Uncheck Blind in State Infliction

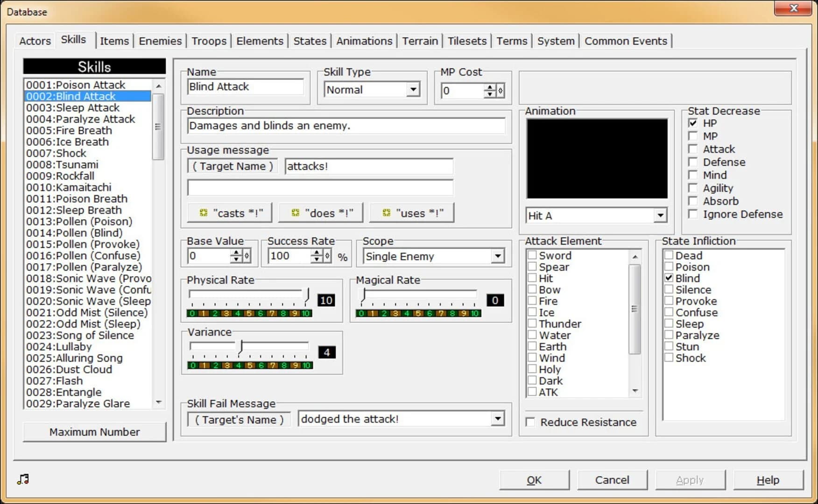point(669,278)
